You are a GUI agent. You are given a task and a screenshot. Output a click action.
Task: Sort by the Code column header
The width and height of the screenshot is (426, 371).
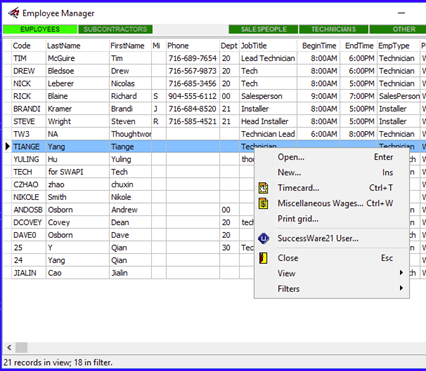click(x=28, y=46)
